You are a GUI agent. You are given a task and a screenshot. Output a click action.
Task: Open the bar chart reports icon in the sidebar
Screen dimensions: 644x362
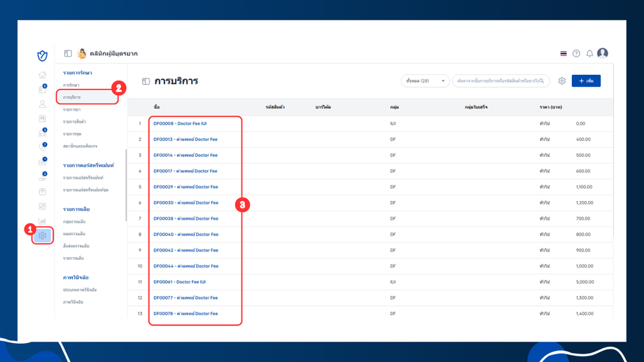[x=42, y=221]
